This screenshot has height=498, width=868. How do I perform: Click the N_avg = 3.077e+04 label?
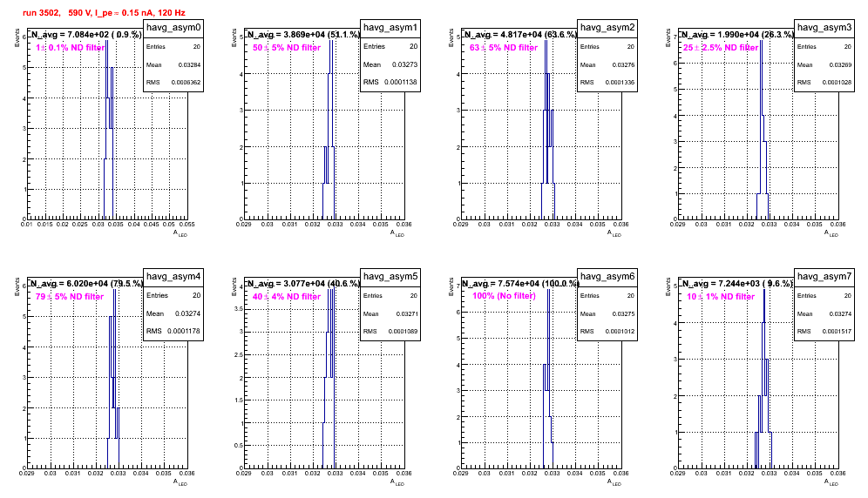pos(302,283)
